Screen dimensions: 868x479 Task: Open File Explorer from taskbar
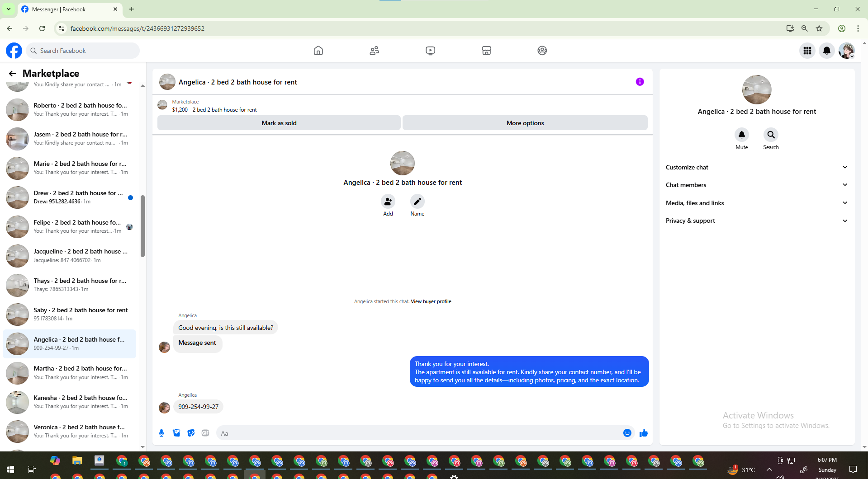pos(77,461)
